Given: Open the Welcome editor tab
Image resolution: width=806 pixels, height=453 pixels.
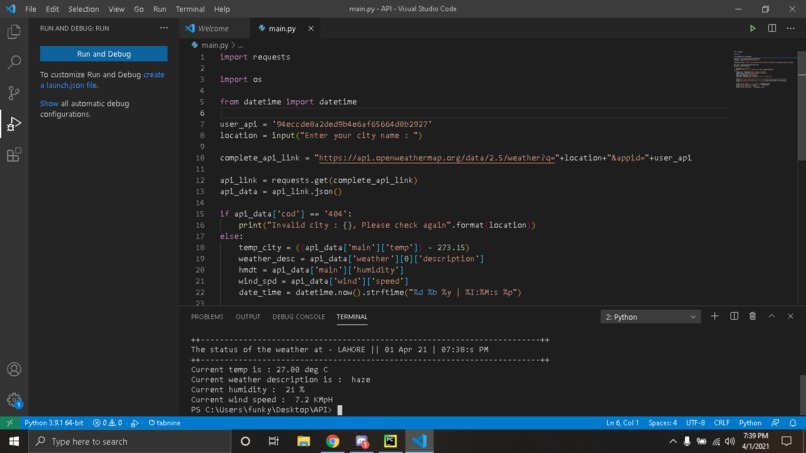Looking at the screenshot, I should 214,28.
